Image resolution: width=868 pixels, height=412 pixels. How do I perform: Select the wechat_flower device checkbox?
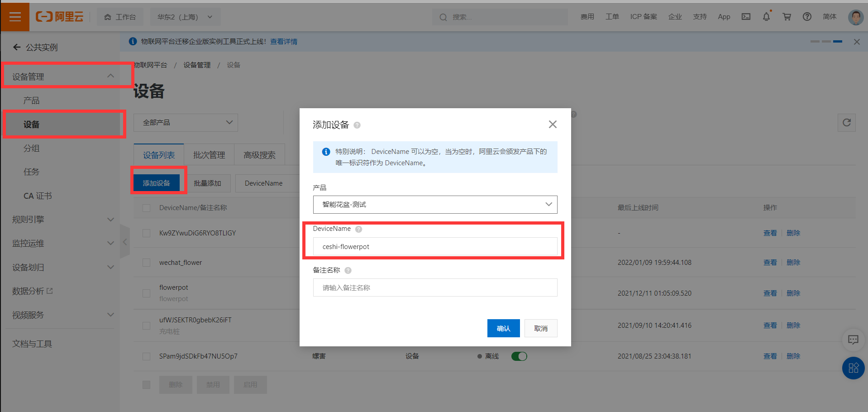[x=146, y=263]
